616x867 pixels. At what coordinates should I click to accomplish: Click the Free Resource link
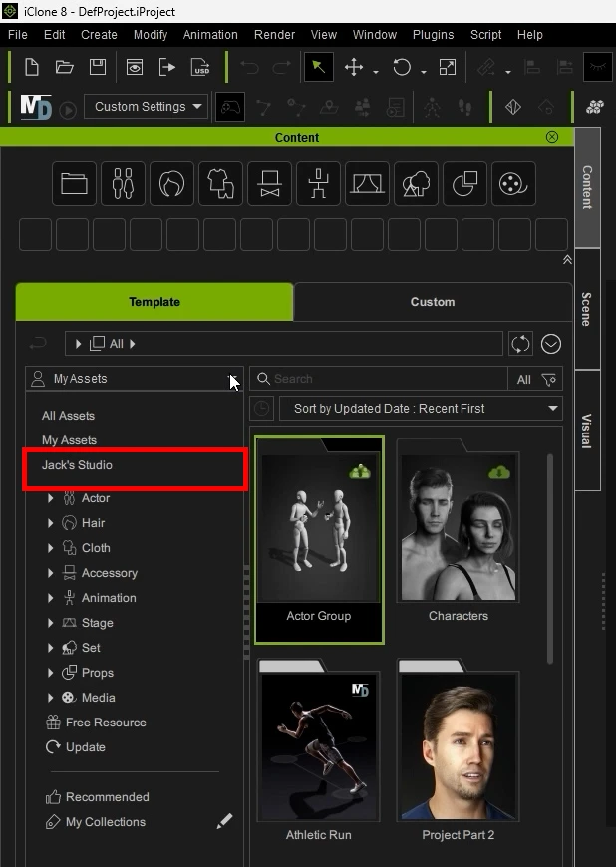tap(106, 722)
